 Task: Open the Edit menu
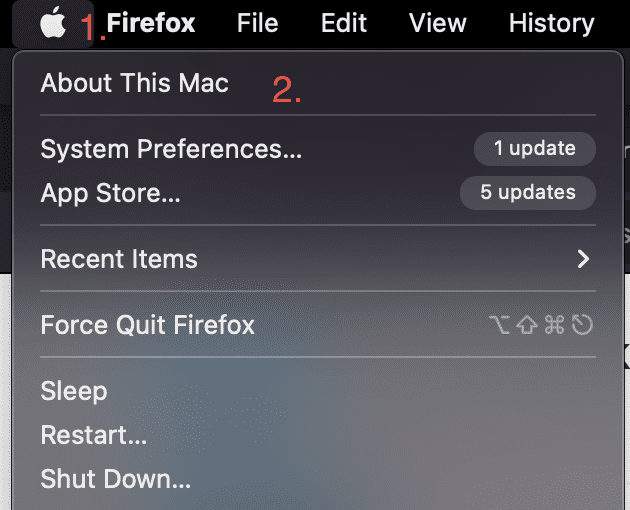point(344,23)
